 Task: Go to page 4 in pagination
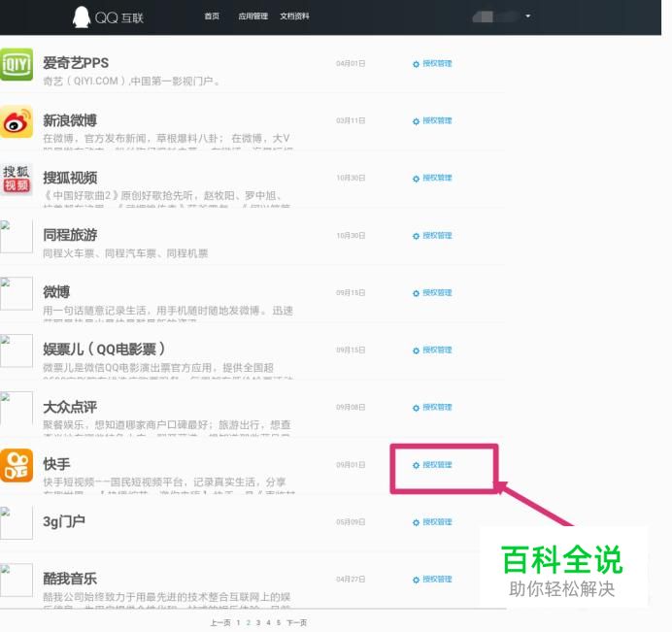[x=268, y=622]
